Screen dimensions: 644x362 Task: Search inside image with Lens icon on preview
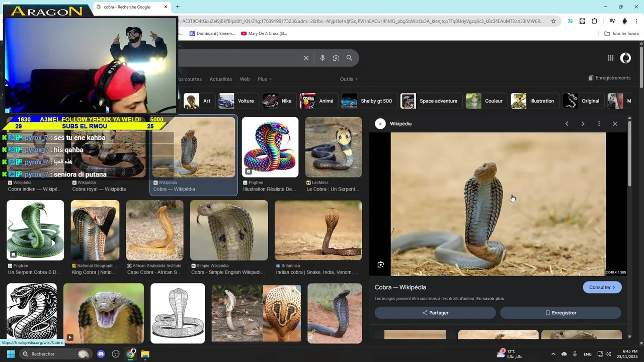[381, 264]
